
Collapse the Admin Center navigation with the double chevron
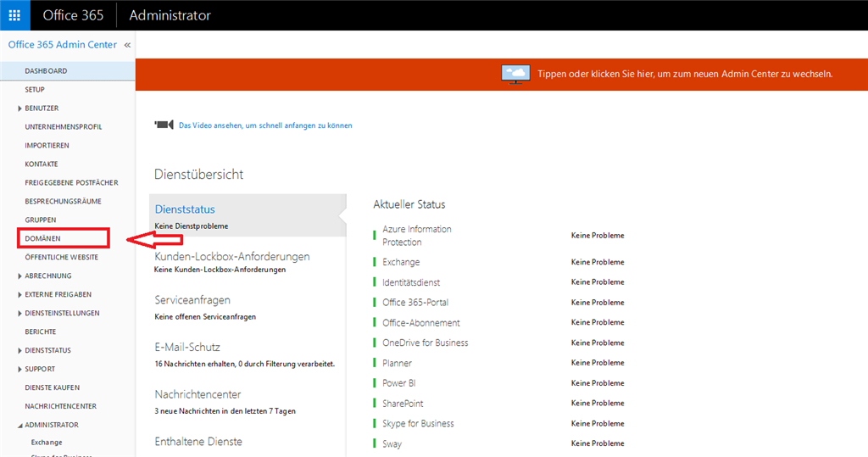(x=127, y=45)
